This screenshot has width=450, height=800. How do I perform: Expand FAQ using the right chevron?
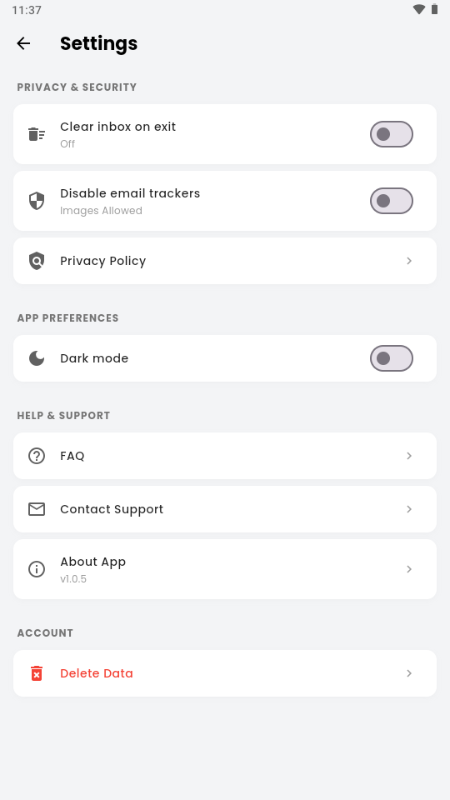point(409,456)
